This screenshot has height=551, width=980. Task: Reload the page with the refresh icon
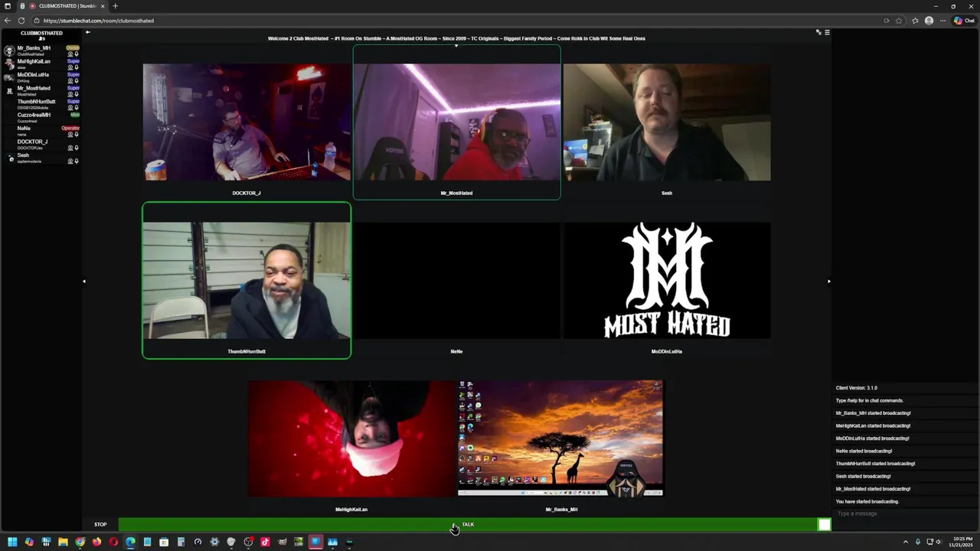[x=21, y=21]
